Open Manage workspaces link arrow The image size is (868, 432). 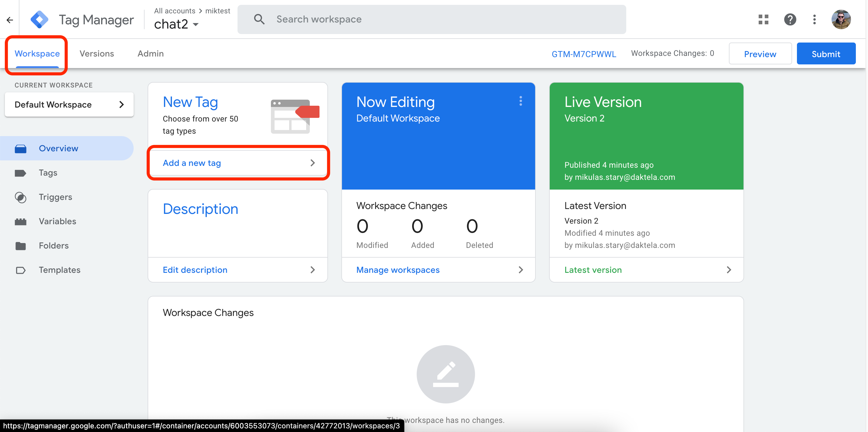coord(521,270)
